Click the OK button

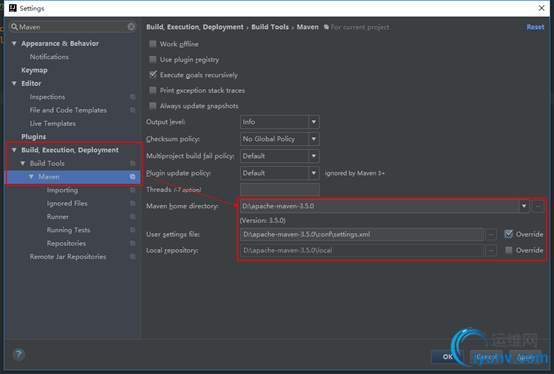coord(447,357)
